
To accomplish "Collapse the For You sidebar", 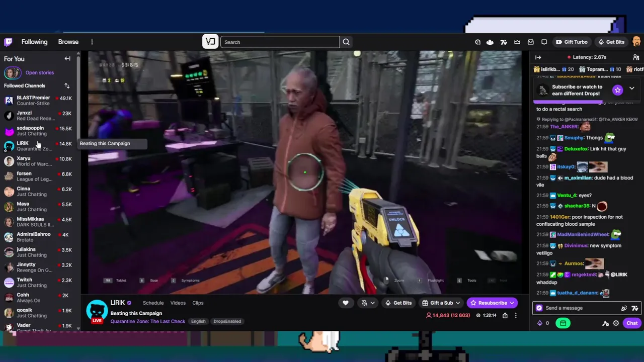I will click(x=67, y=59).
